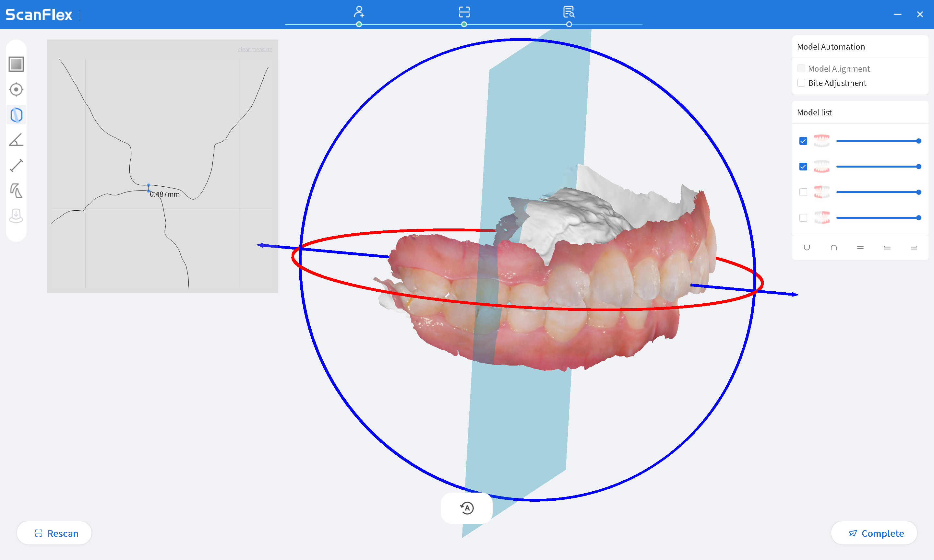Adjust the first model's transparency slider
The image size is (934, 560).
click(918, 141)
